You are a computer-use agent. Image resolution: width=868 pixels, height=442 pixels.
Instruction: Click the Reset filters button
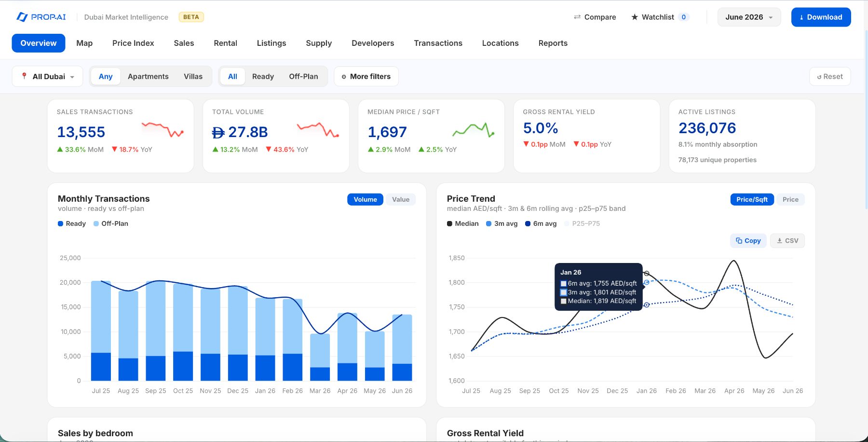coord(830,76)
